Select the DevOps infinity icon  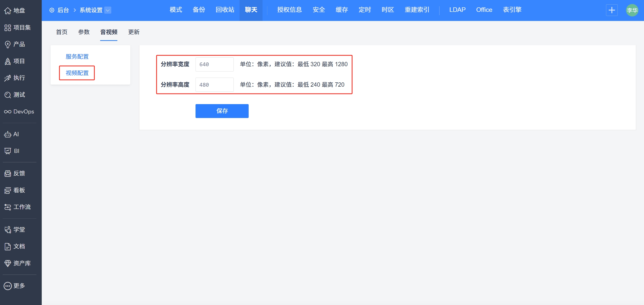point(8,112)
